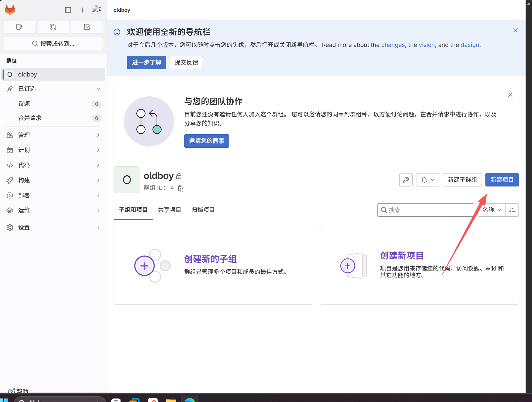Open assigned issues shortcut icon
This screenshot has width=532, height=402.
pyautogui.click(x=19, y=27)
